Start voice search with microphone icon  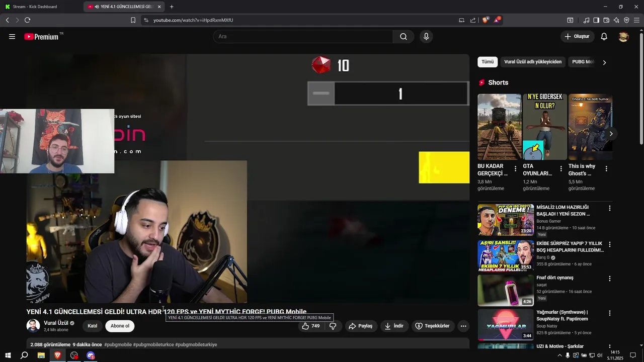426,37
